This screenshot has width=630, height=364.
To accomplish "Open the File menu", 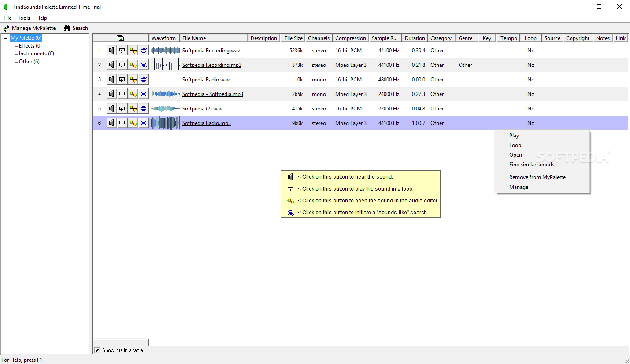I will [x=7, y=18].
